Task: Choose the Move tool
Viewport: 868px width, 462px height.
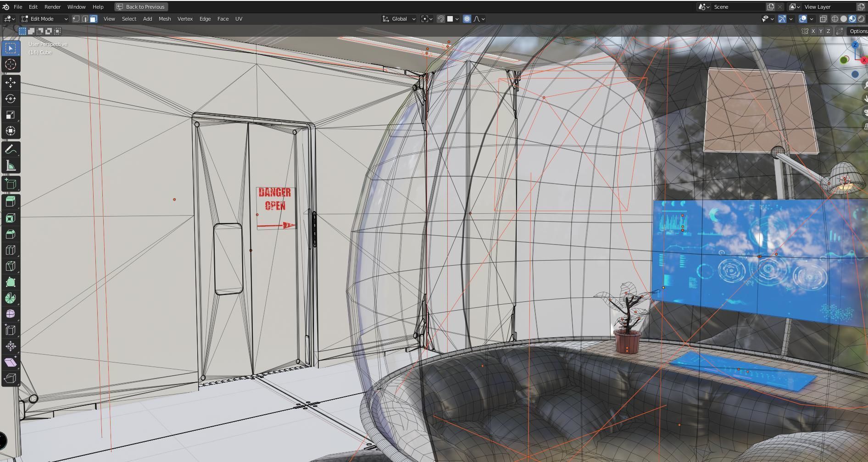Action: tap(11, 83)
